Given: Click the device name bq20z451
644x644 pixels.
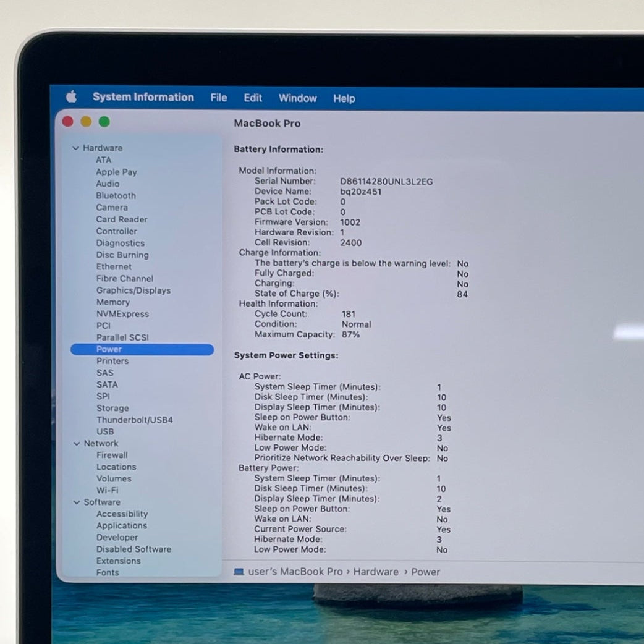Looking at the screenshot, I should coord(360,192).
